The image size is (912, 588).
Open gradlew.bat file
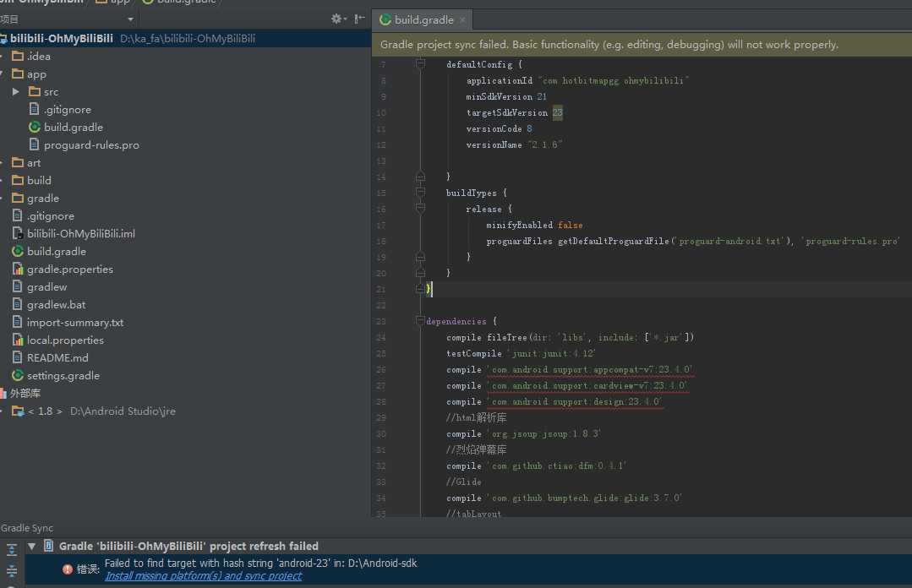pyautogui.click(x=56, y=305)
